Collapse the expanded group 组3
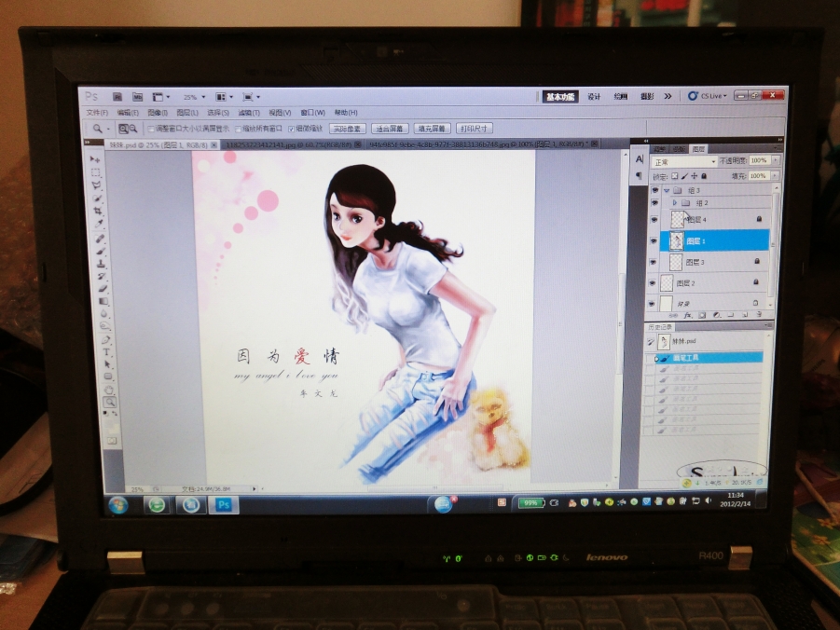 667,188
